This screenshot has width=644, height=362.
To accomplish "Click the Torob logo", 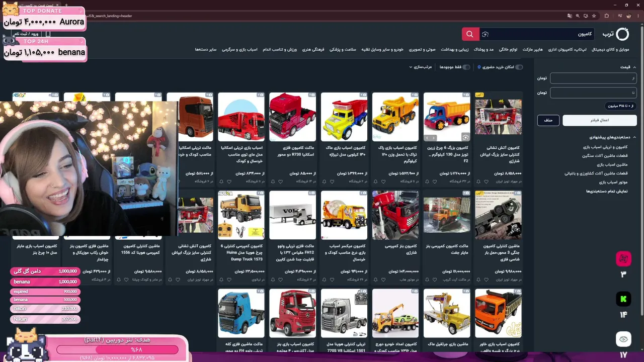I will tap(616, 34).
